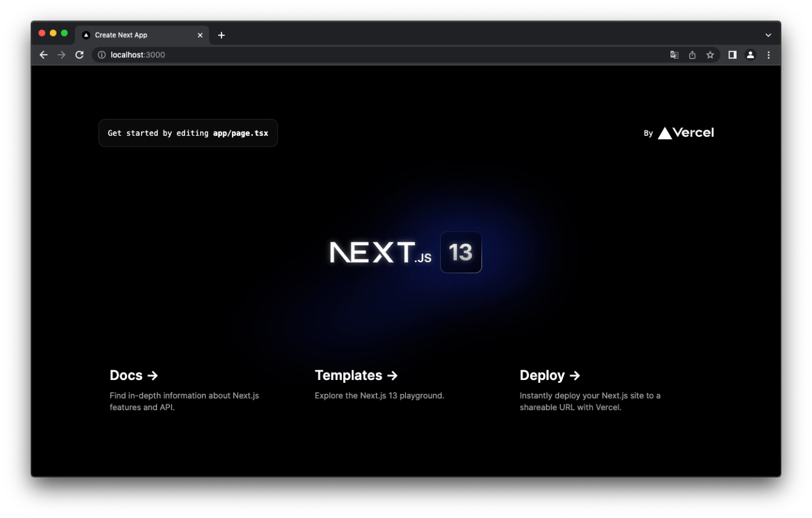The height and width of the screenshot is (518, 812).
Task: Click the 13 version badge
Action: tap(461, 252)
